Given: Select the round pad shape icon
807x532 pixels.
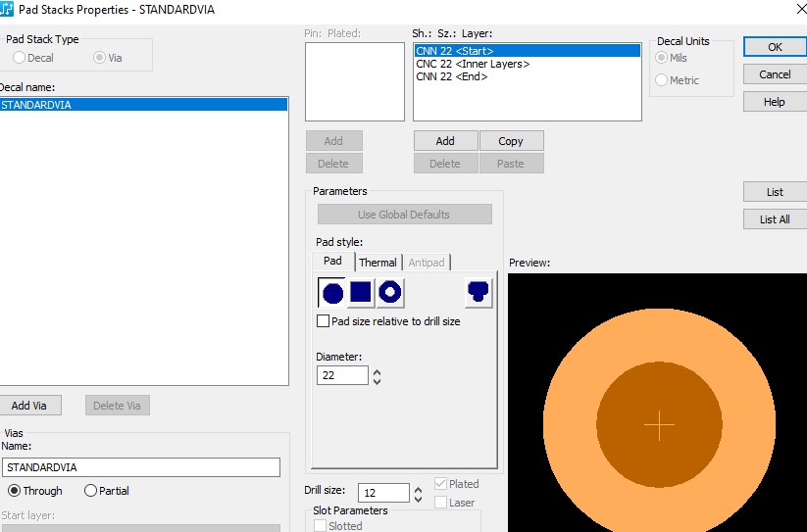Looking at the screenshot, I should [x=332, y=292].
